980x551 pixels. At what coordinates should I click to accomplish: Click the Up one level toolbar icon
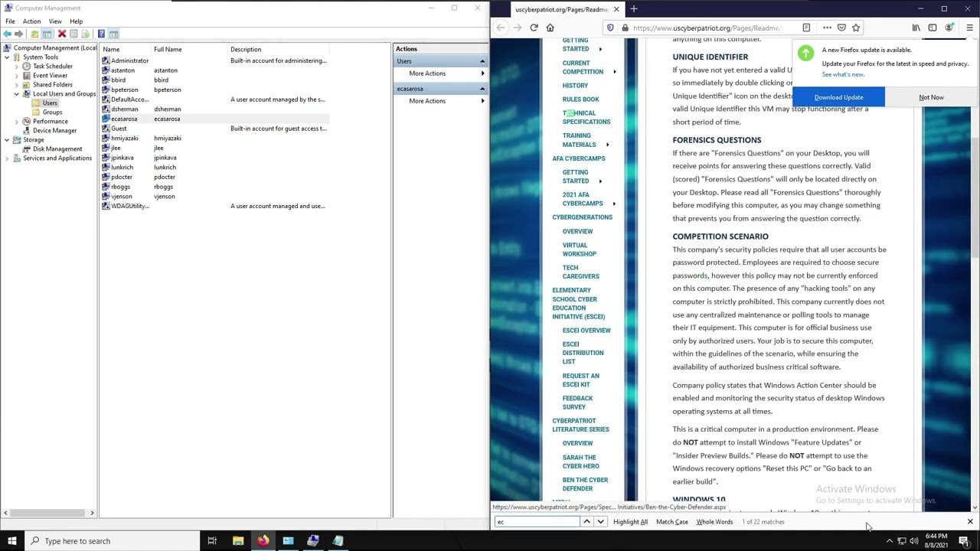[35, 34]
